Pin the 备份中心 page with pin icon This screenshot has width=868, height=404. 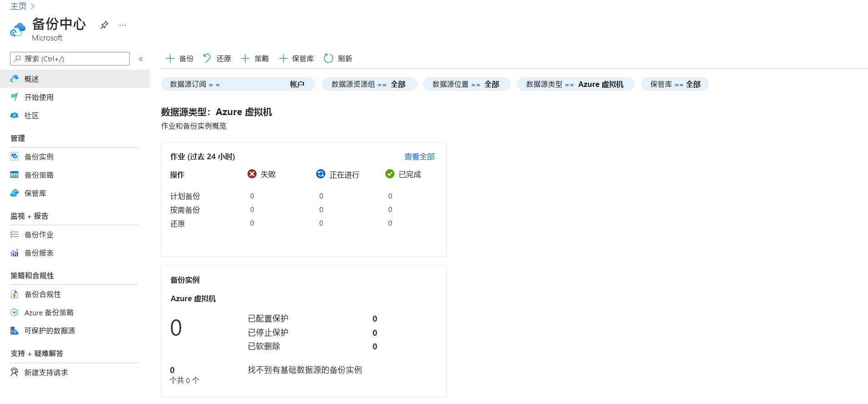click(104, 25)
